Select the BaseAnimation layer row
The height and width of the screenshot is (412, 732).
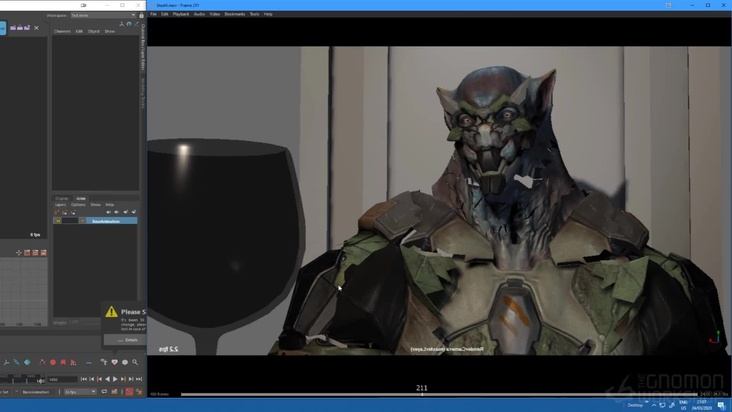pos(106,221)
